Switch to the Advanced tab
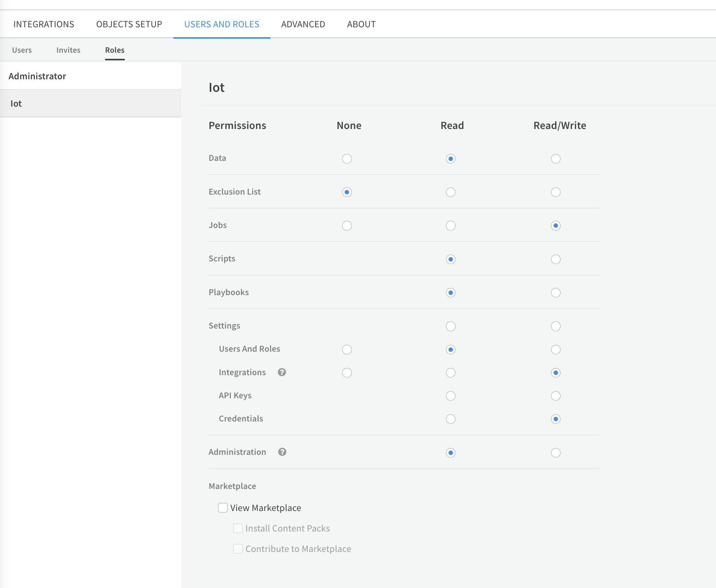This screenshot has height=588, width=716. click(303, 24)
